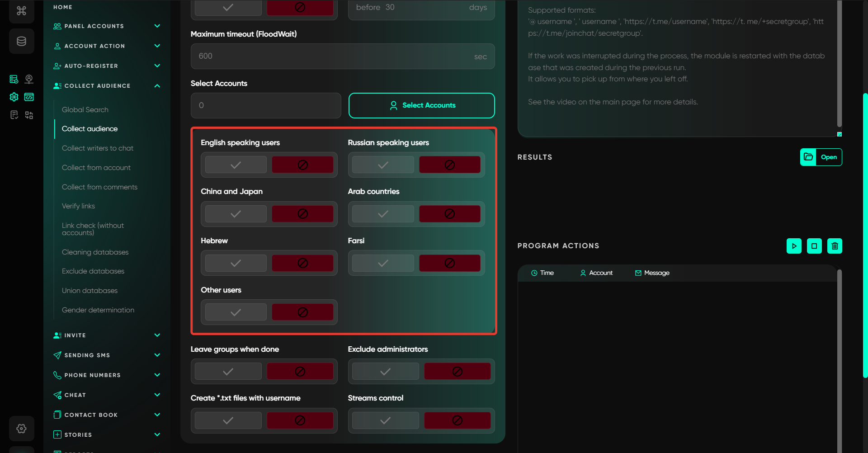Click the command symbol icon at top left
This screenshot has width=868, height=453.
point(21,11)
